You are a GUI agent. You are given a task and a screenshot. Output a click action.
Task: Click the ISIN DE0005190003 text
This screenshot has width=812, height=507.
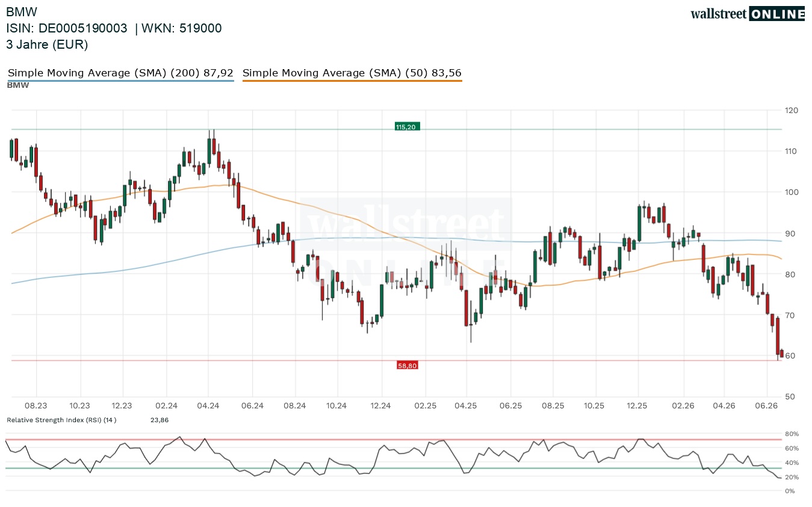67,28
